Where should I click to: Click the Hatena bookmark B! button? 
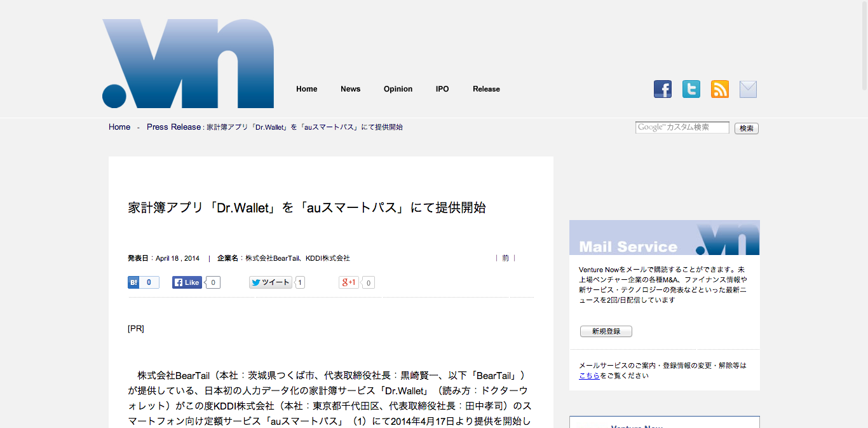(133, 282)
